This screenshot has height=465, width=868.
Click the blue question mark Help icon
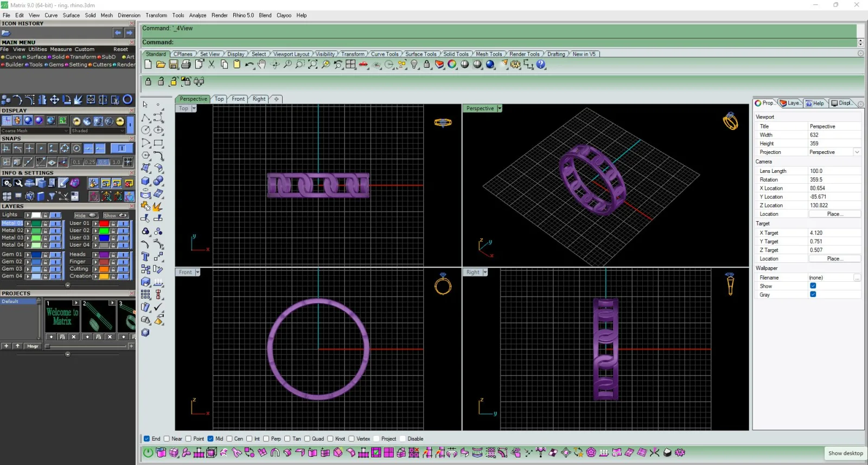coord(541,64)
